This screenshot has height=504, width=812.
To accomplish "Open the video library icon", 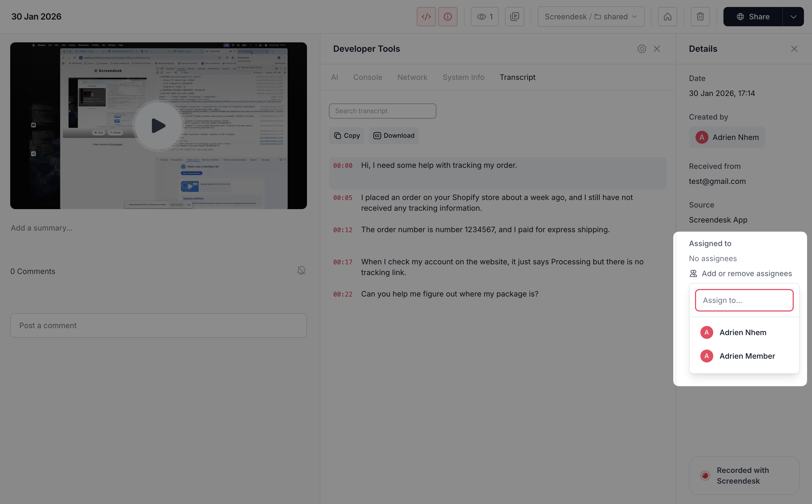I will pyautogui.click(x=514, y=17).
